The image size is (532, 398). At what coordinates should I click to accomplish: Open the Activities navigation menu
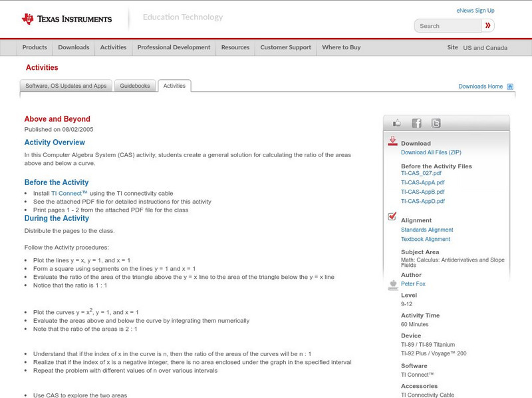point(113,47)
